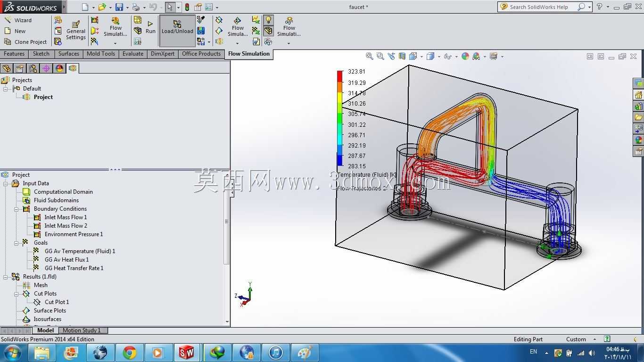Open the DisplayManager color ball tab
The height and width of the screenshot is (362, 644).
(59, 68)
